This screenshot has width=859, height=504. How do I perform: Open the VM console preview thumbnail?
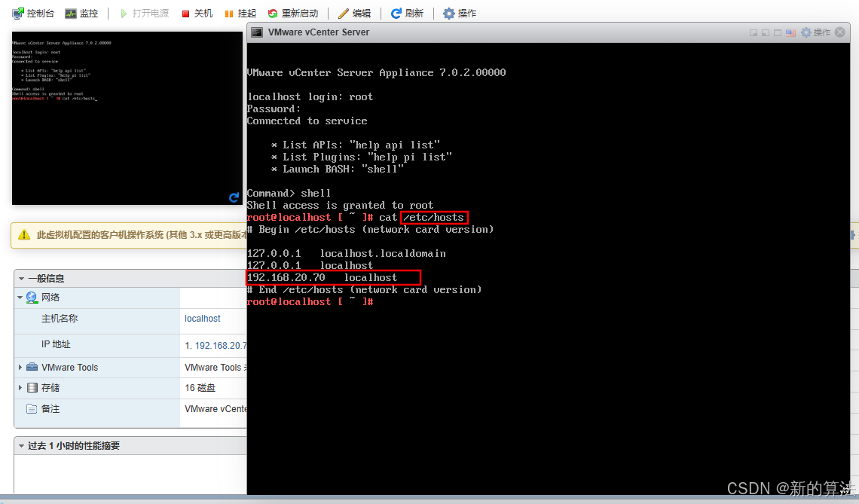pyautogui.click(x=127, y=118)
